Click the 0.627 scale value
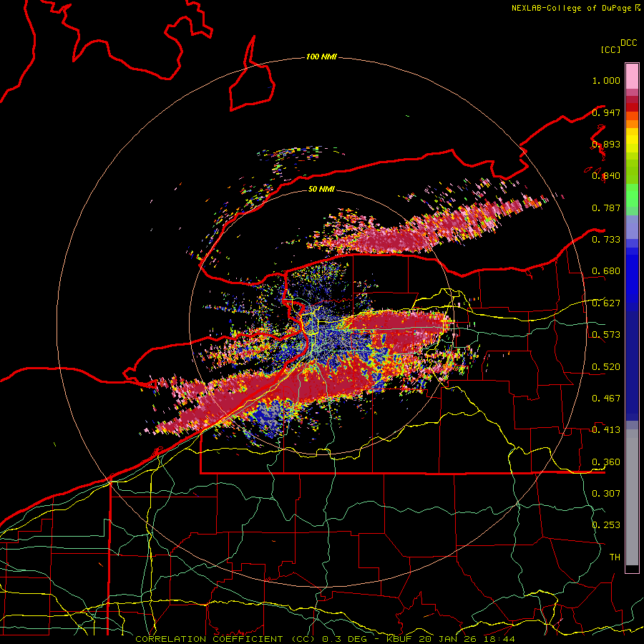 click(x=606, y=303)
